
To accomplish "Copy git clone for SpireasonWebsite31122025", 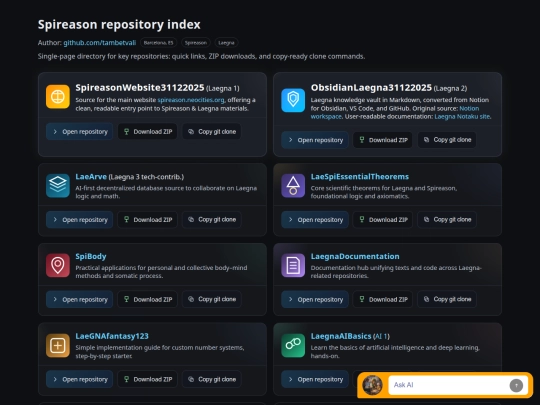I will pyautogui.click(x=211, y=132).
